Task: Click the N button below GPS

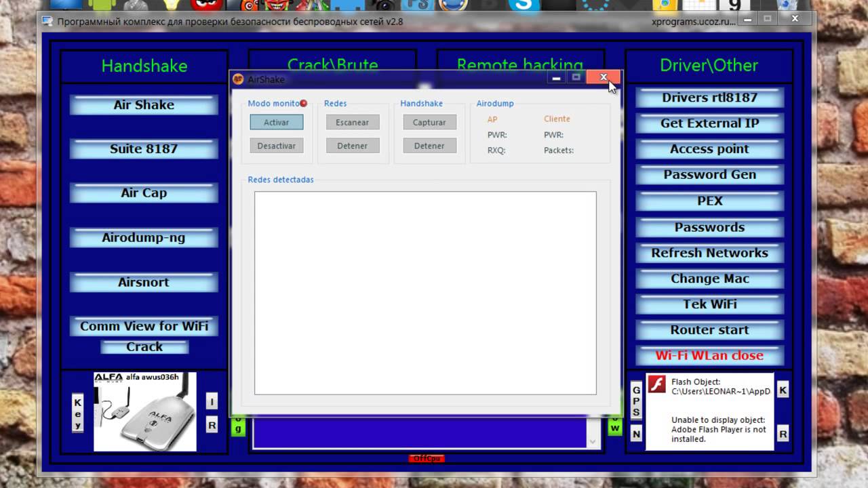Action: point(636,434)
